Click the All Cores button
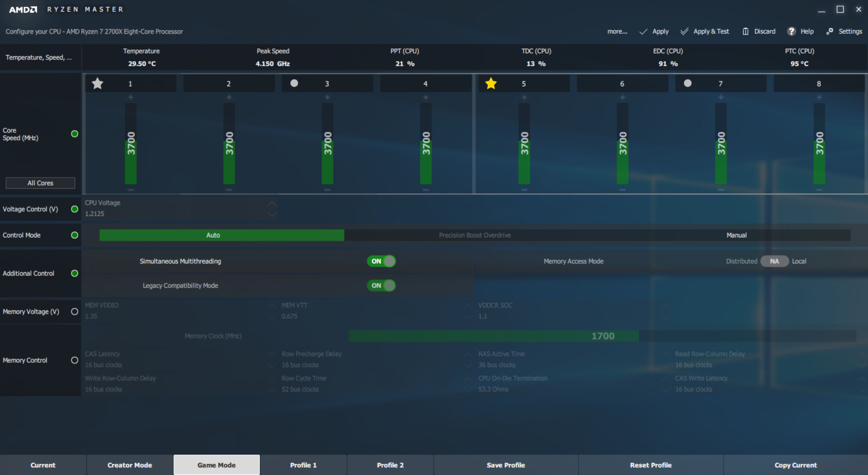868x475 pixels. tap(40, 183)
